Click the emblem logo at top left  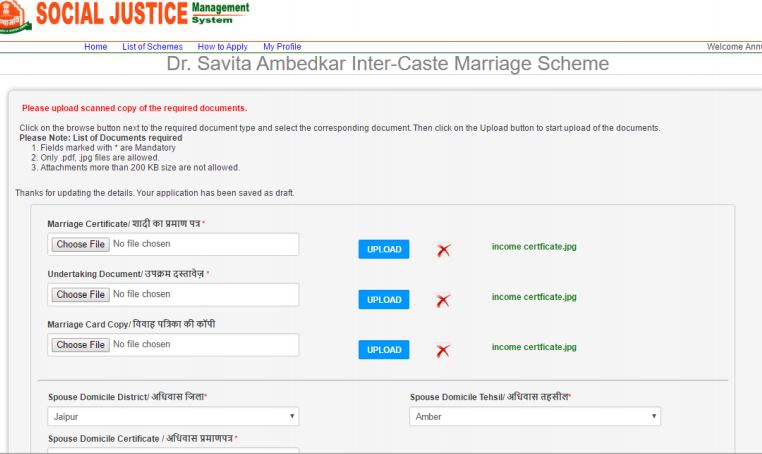click(x=14, y=17)
